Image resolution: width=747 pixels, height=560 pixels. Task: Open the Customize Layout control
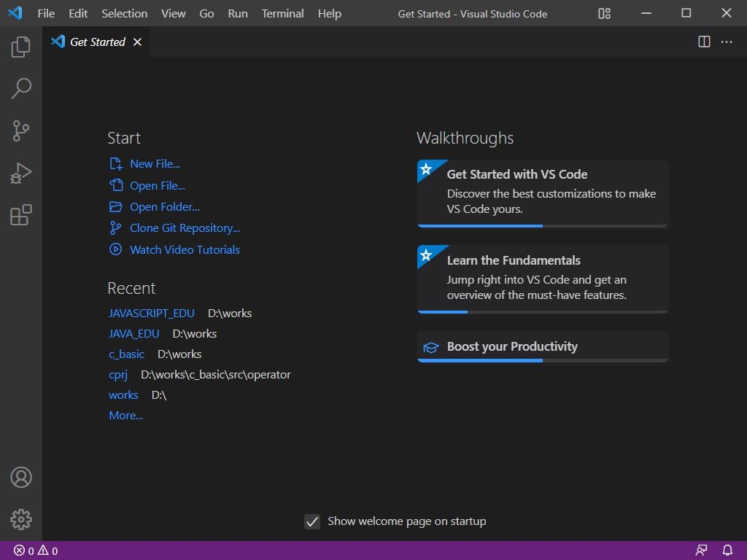(x=604, y=13)
